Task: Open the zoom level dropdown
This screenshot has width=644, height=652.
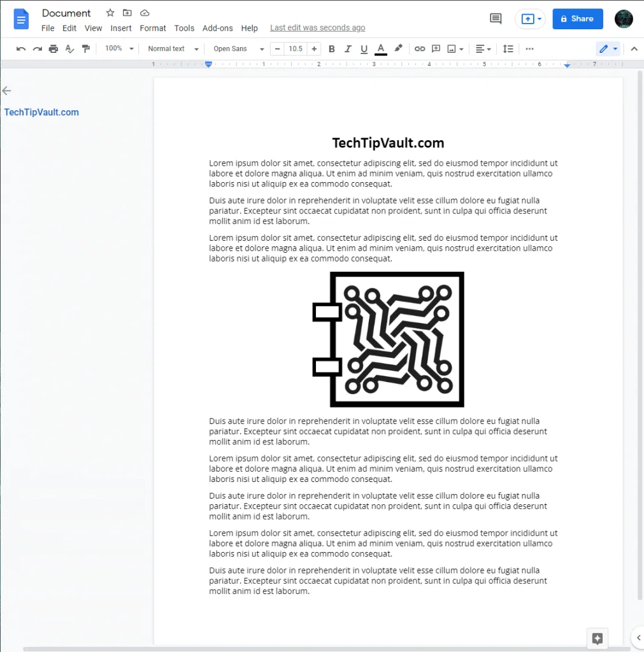Action: 119,48
